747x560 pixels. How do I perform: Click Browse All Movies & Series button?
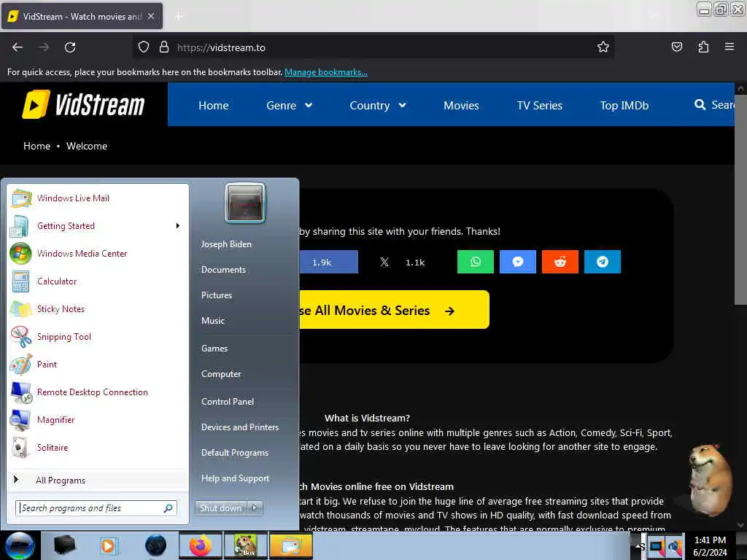point(394,309)
